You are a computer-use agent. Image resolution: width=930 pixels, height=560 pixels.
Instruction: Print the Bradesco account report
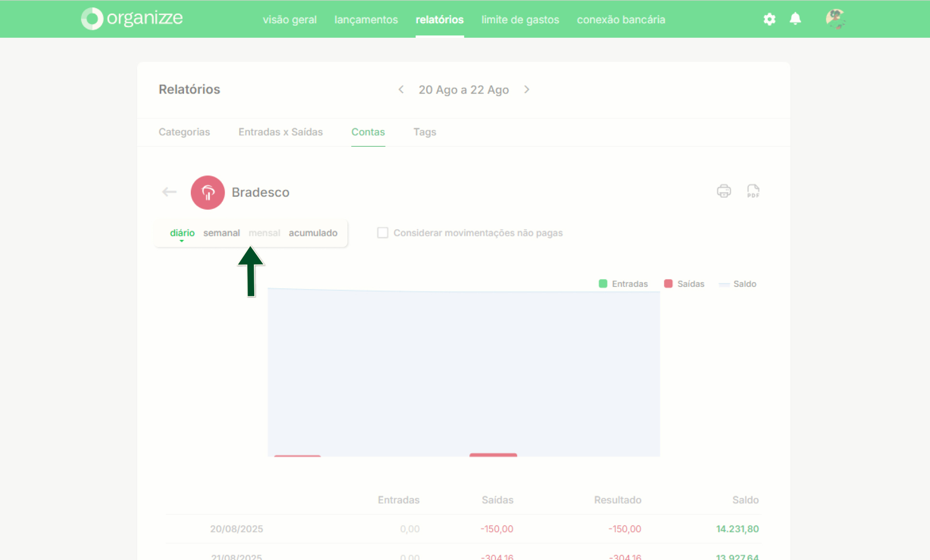(724, 191)
